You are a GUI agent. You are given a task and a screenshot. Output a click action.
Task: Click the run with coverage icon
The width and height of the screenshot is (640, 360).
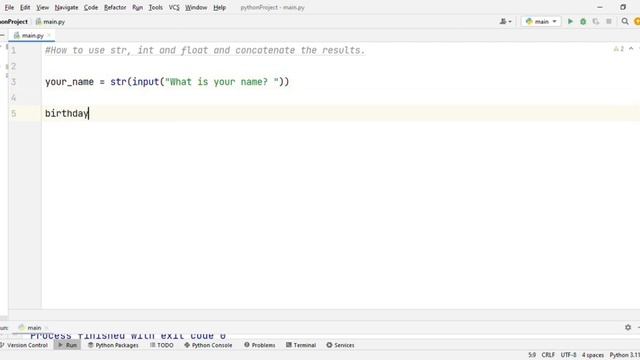(x=596, y=21)
